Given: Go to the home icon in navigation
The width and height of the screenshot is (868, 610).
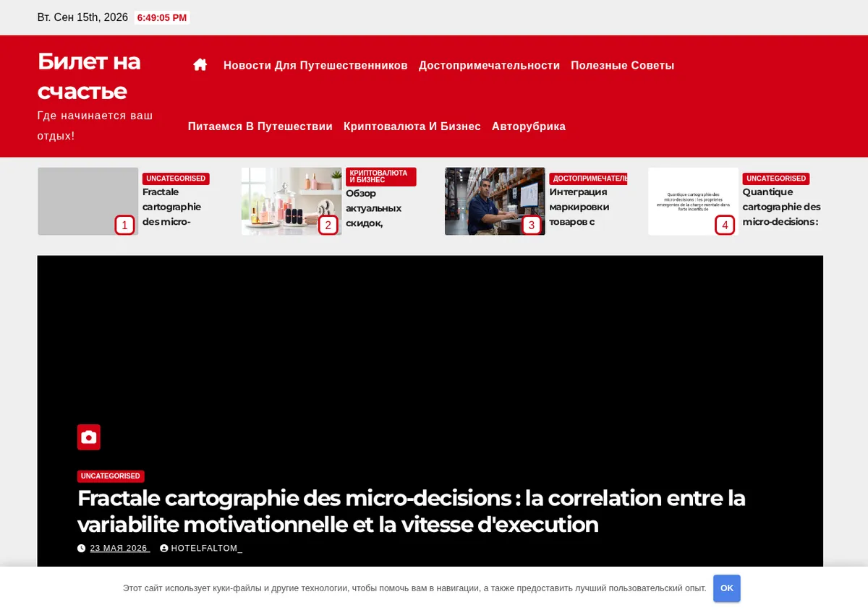Looking at the screenshot, I should tap(200, 65).
